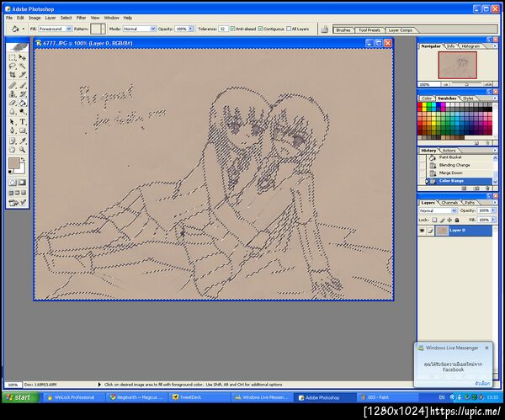Click delete state trash in History panel
Screen dimensions: 505x420
click(487, 189)
